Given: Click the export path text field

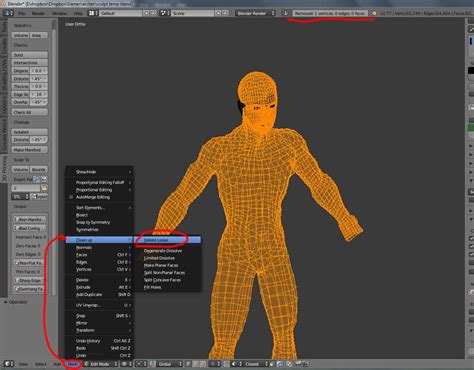Looking at the screenshot, I should coord(26,188).
